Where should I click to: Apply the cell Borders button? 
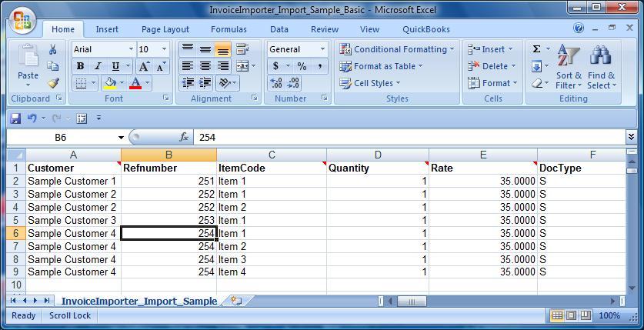point(81,83)
